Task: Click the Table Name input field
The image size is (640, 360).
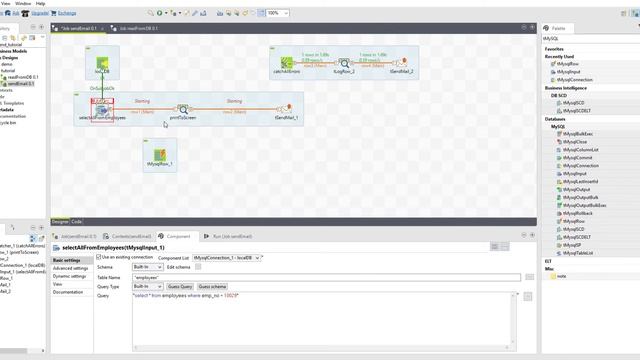Action: pyautogui.click(x=327, y=278)
